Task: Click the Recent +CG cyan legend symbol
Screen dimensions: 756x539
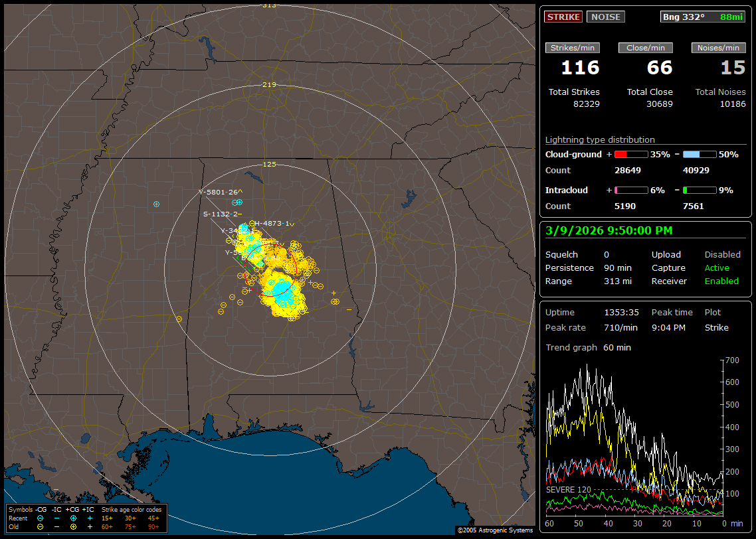Action: coord(73,518)
